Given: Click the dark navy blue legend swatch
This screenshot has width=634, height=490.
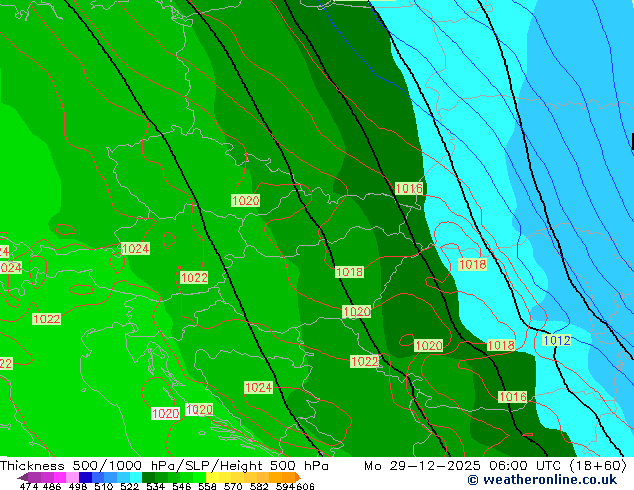Looking at the screenshot, I should click(x=85, y=477).
